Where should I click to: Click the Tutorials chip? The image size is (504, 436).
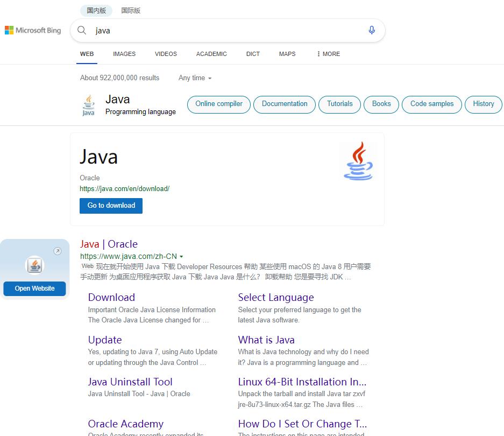pyautogui.click(x=340, y=104)
